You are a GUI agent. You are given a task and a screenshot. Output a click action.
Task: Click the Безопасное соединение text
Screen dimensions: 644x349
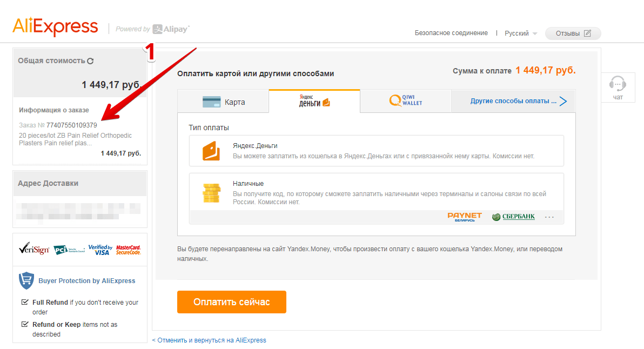click(451, 33)
